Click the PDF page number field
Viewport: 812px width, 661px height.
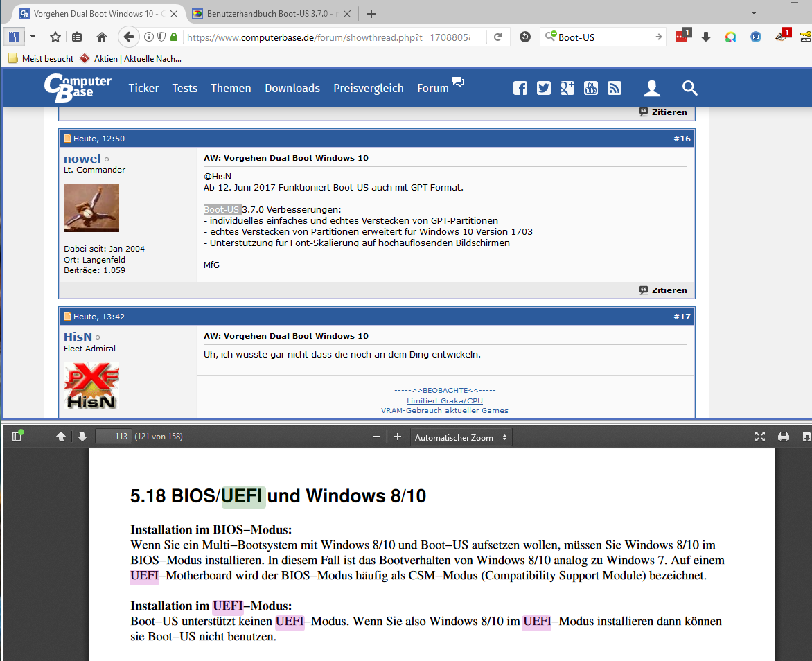[x=114, y=437]
